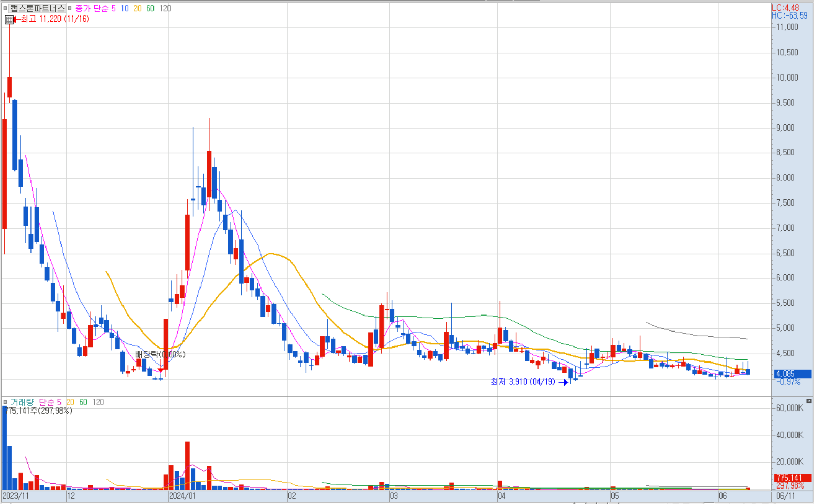Select the gray 120 in the price legend
The image size is (814, 504).
165,8
